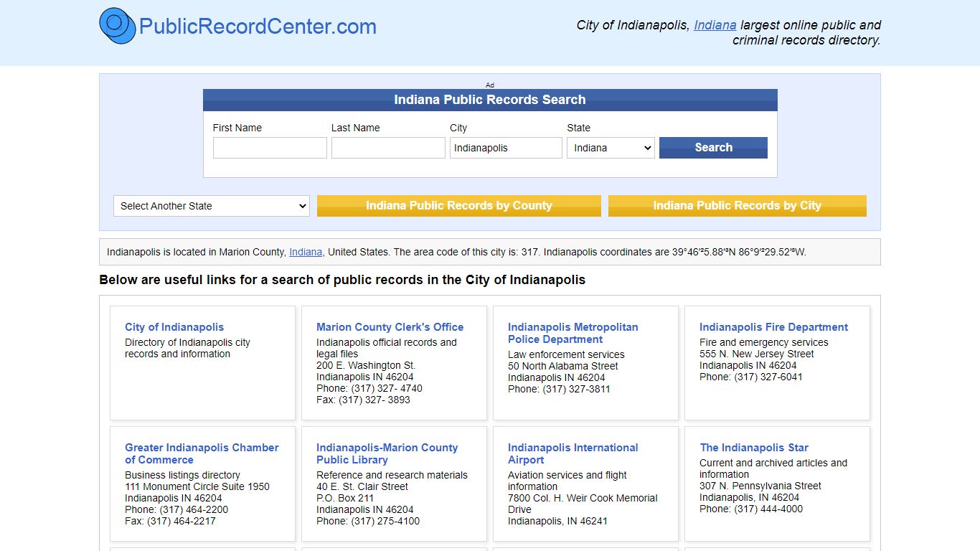
Task: Select chamber fax text (317) 464-2217
Action: (x=182, y=521)
